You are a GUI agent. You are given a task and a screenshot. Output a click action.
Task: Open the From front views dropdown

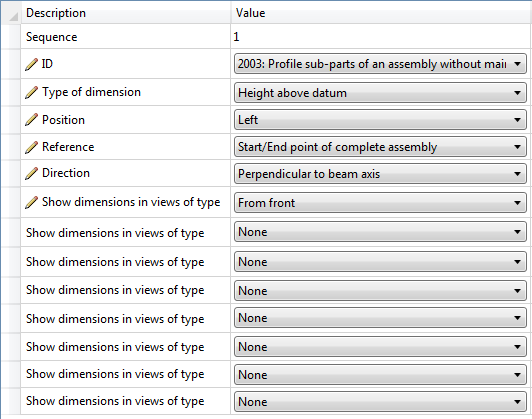[x=380, y=203]
